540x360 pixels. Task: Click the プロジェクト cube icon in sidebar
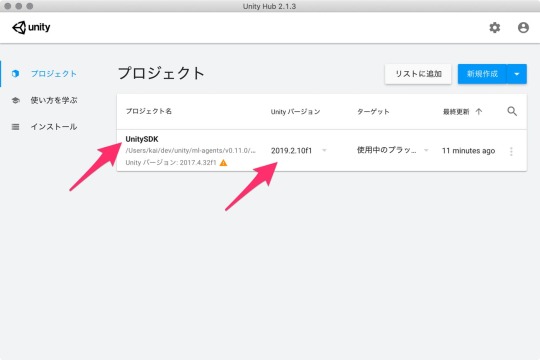tap(15, 74)
